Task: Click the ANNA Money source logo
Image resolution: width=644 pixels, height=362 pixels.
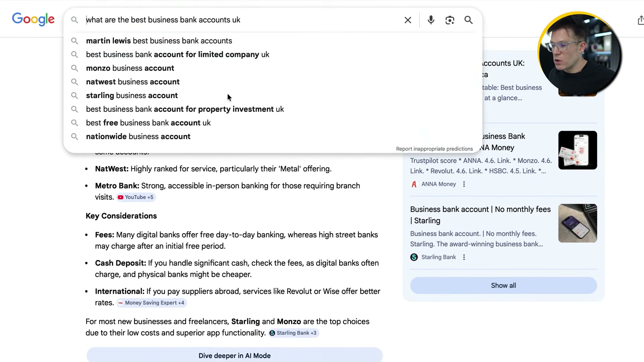Action: pos(414,184)
